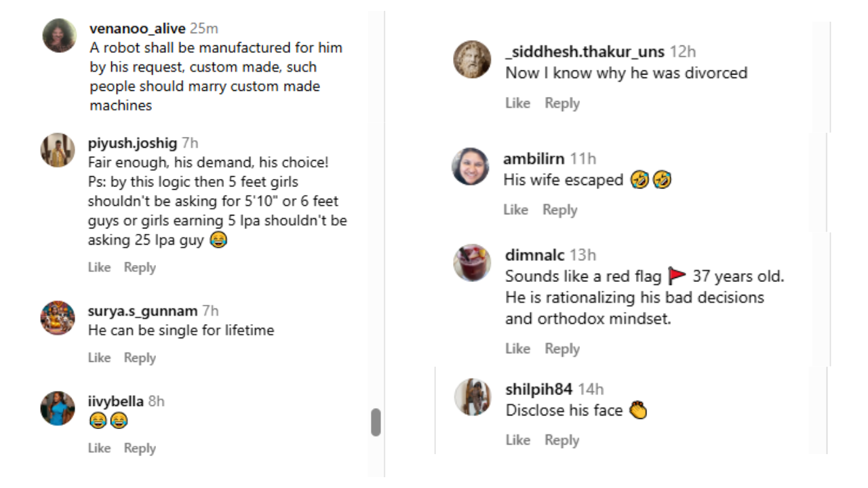Open venanoo_alive username link

tap(137, 28)
